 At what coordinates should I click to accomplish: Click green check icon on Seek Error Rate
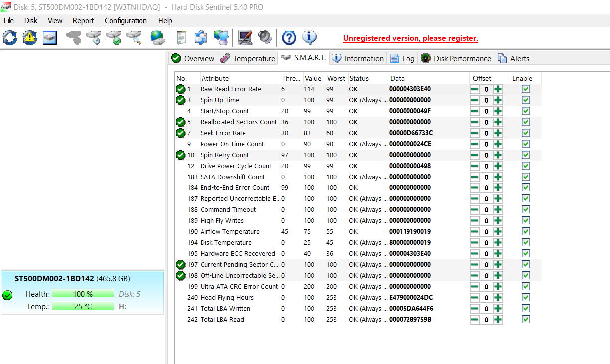coord(180,133)
